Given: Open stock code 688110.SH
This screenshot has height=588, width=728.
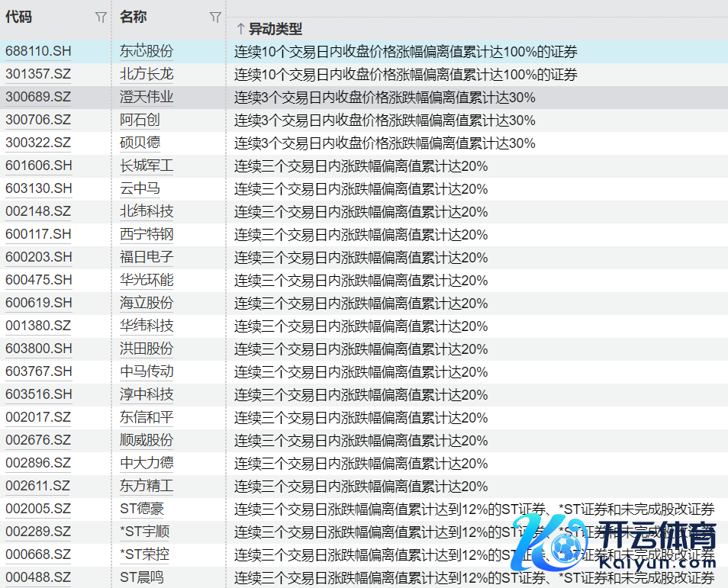Looking at the screenshot, I should pyautogui.click(x=39, y=52).
